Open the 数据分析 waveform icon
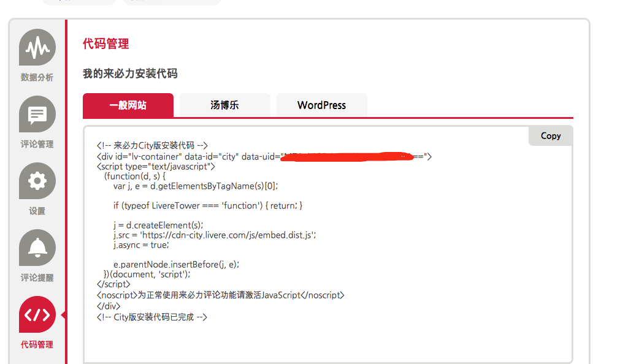631x364 pixels. click(x=37, y=47)
